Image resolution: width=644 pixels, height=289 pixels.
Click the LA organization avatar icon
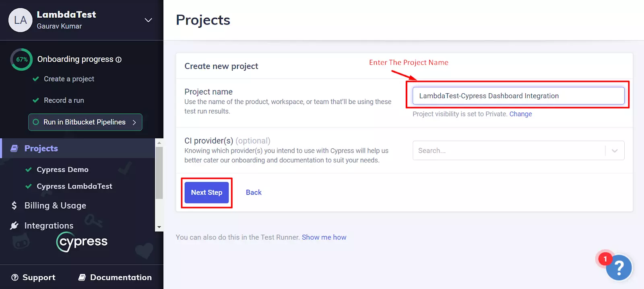(20, 20)
